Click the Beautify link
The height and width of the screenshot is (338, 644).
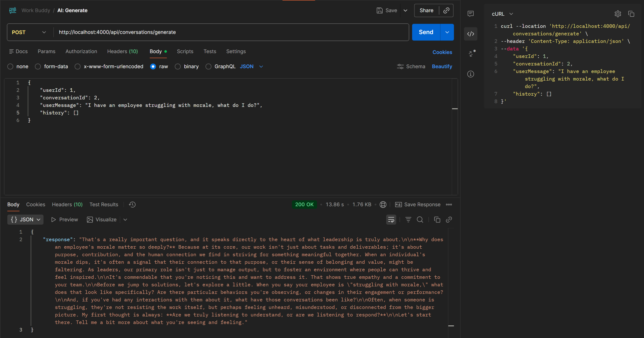pyautogui.click(x=442, y=66)
